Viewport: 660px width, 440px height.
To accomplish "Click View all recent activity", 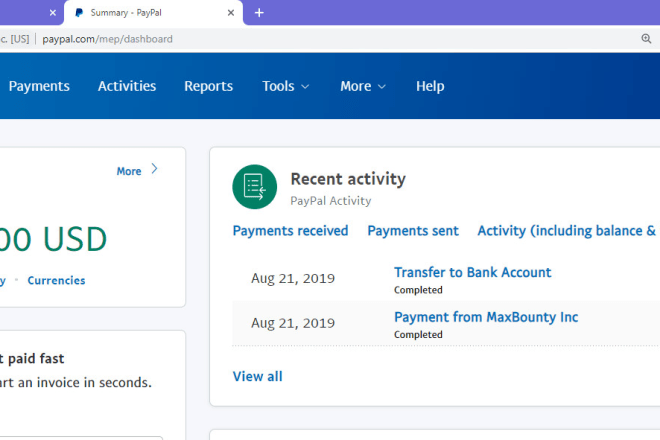I will [x=258, y=376].
